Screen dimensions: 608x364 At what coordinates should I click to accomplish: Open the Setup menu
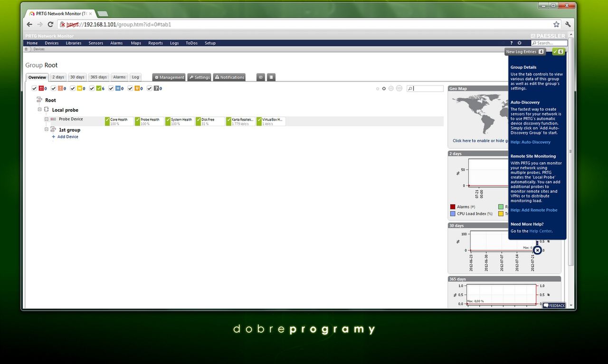click(x=210, y=43)
